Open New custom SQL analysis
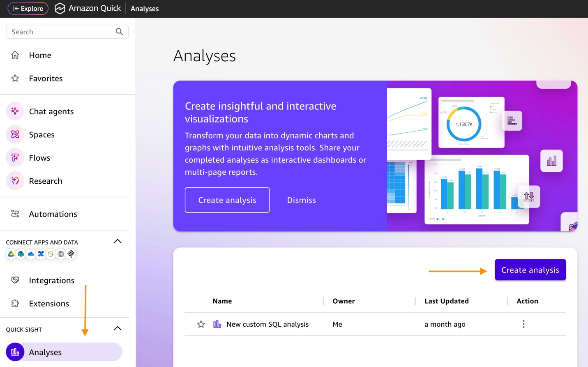The width and height of the screenshot is (588, 367). point(267,324)
